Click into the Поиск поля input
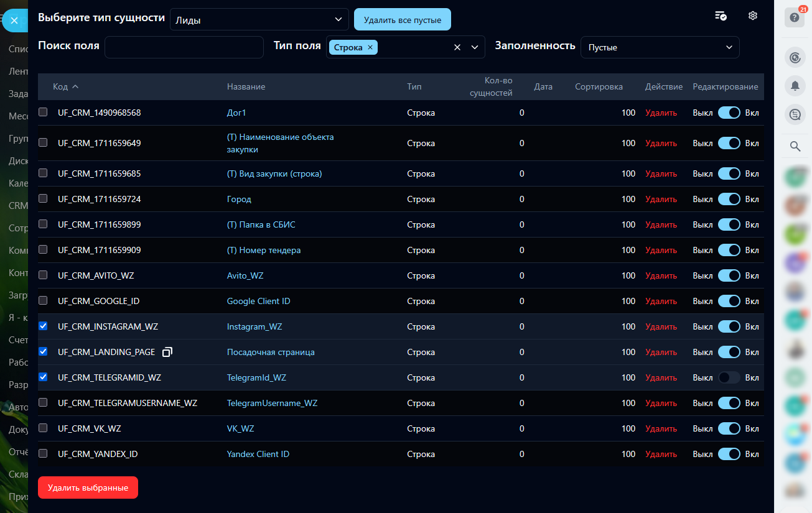The image size is (812, 513). pos(184,47)
